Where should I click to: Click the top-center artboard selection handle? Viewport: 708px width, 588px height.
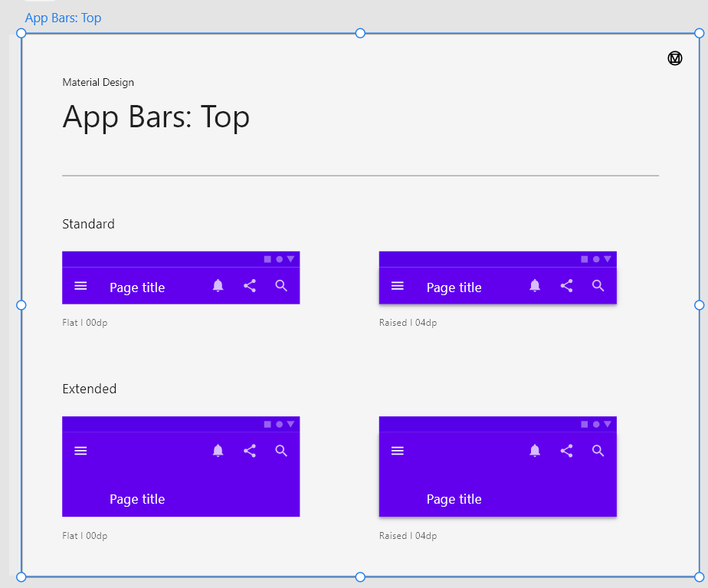click(360, 33)
